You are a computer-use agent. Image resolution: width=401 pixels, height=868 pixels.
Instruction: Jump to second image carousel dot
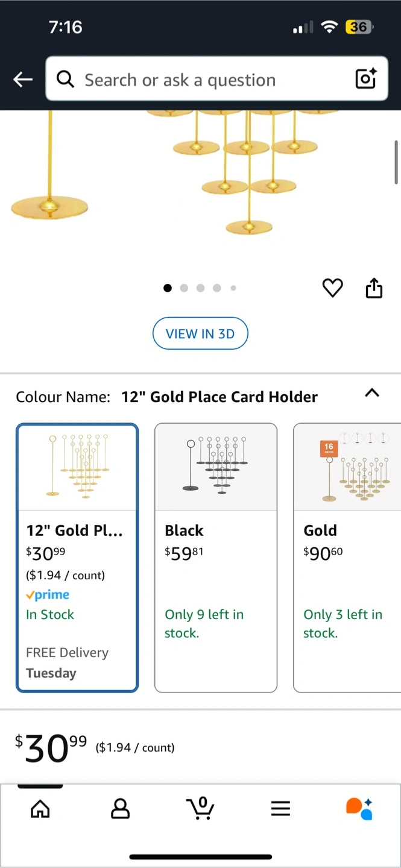(184, 288)
